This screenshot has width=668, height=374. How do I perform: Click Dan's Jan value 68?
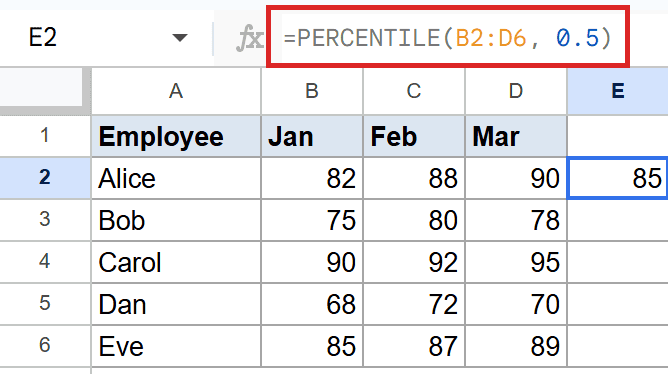(312, 304)
